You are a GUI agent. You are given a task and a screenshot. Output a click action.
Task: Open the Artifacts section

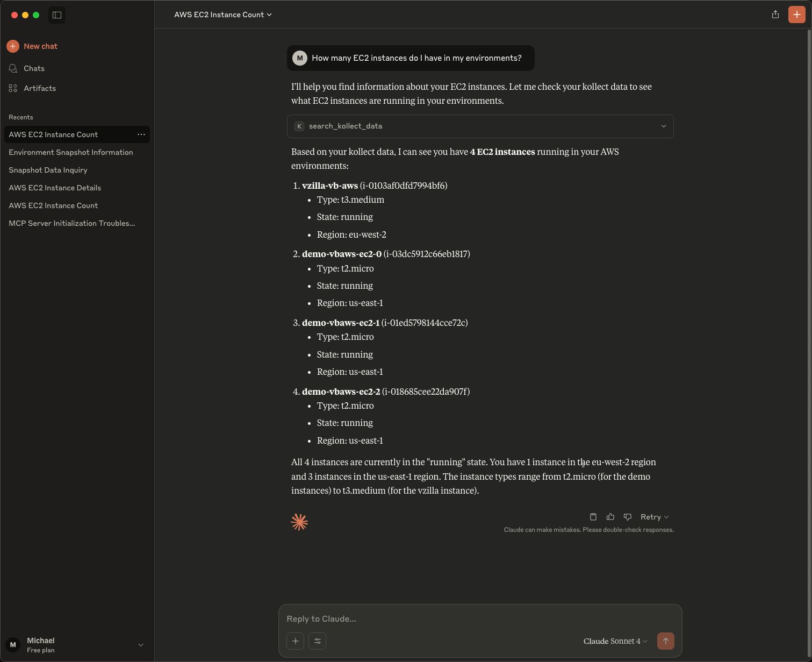(x=39, y=88)
